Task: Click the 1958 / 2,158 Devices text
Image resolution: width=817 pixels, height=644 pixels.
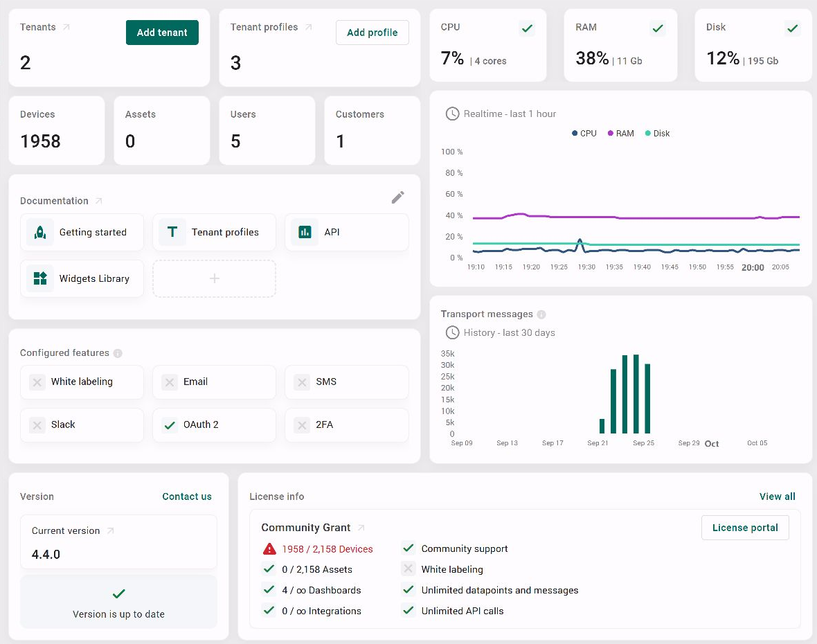Action: pos(327,549)
